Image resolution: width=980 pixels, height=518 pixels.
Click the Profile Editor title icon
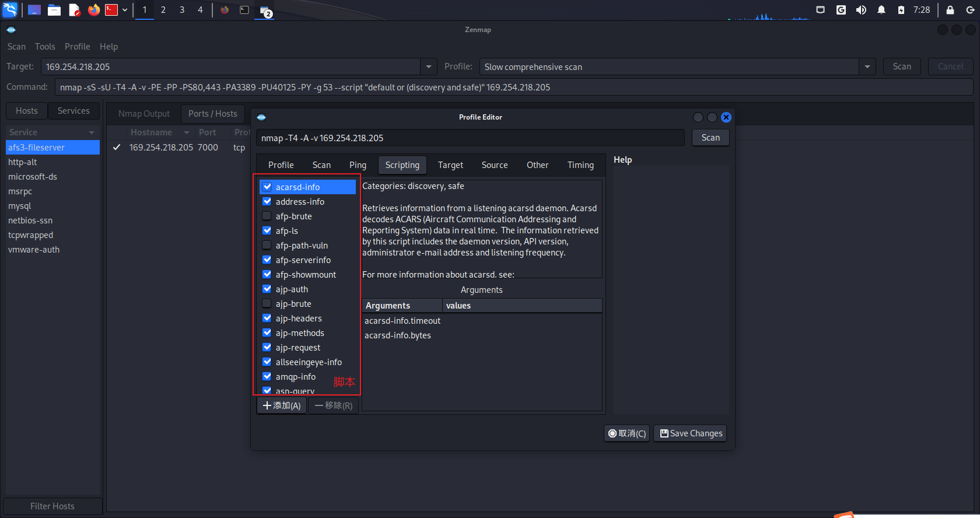pyautogui.click(x=261, y=117)
